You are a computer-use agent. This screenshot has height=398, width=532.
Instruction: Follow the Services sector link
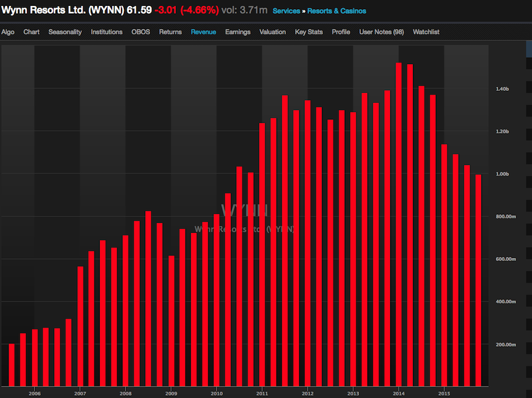tap(286, 11)
